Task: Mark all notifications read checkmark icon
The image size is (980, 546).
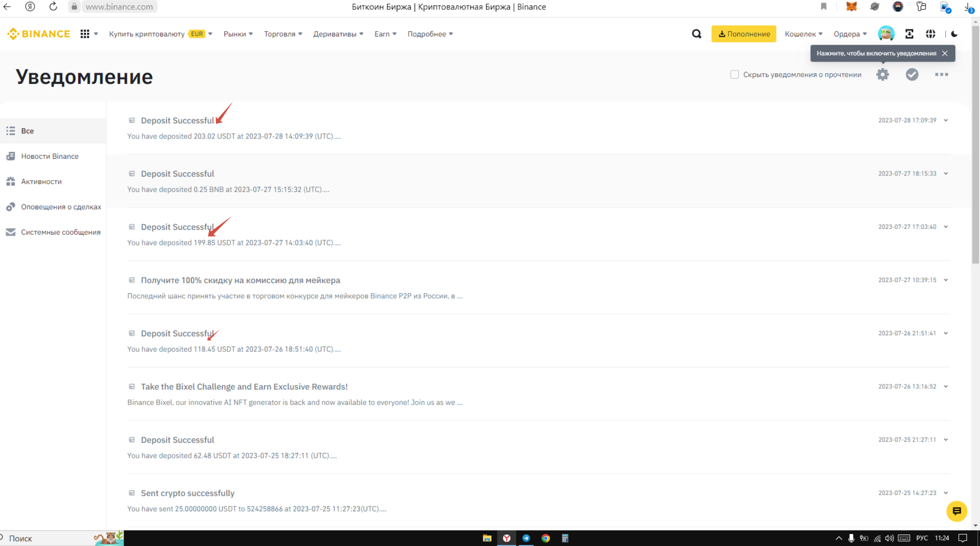Action: [912, 75]
